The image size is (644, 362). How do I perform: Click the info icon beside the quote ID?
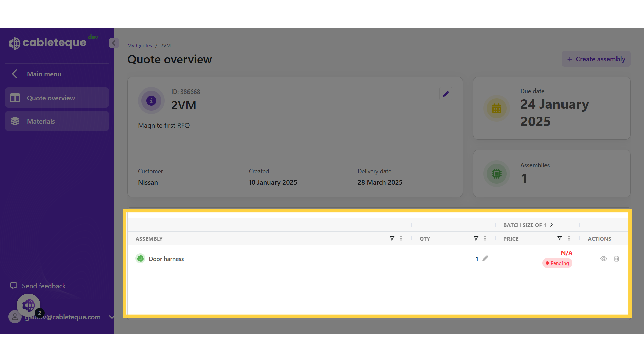click(x=151, y=100)
